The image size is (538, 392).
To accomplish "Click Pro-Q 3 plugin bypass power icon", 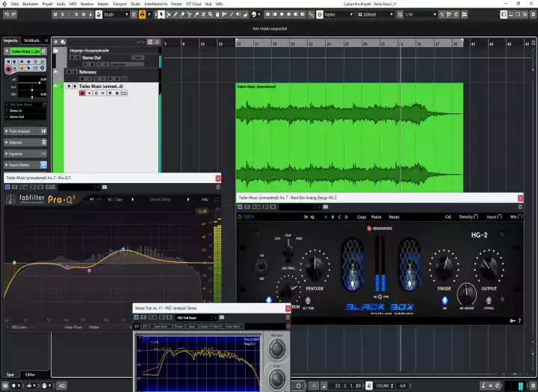I will (7, 187).
